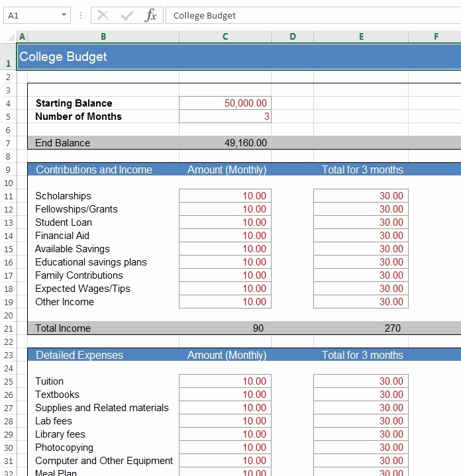The width and height of the screenshot is (461, 476).
Task: Click the formula bar containing College Budget
Action: point(313,15)
